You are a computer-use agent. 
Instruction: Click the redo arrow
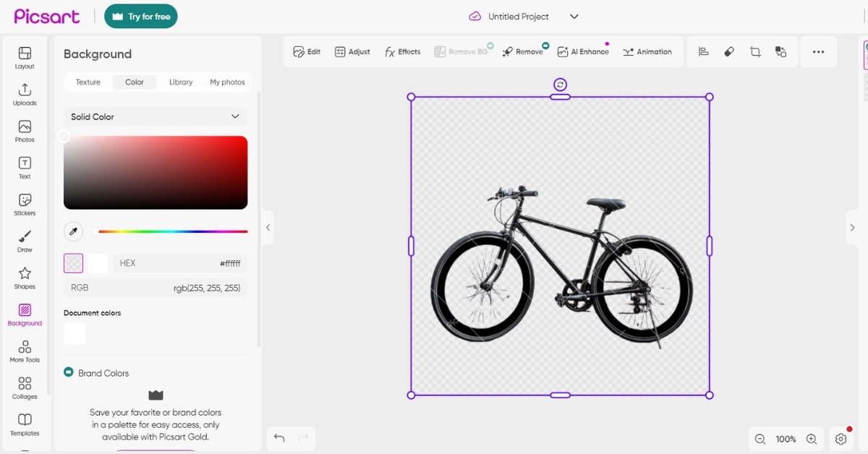coord(304,438)
